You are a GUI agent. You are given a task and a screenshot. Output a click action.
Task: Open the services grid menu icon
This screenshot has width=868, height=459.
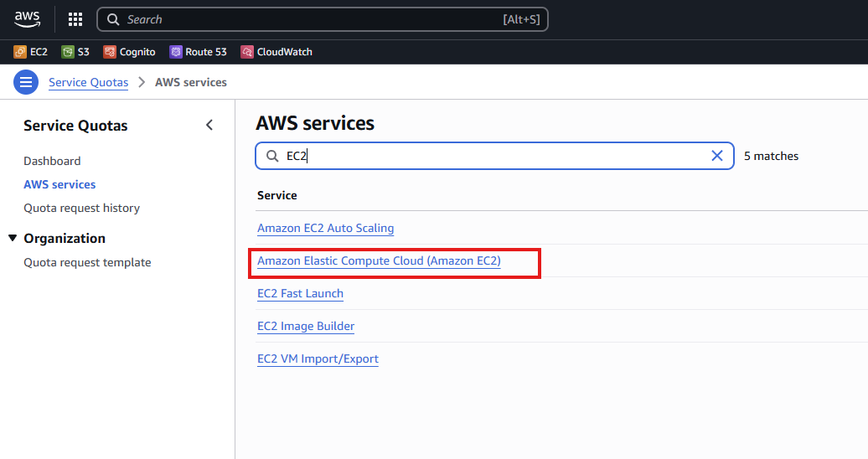pos(75,19)
